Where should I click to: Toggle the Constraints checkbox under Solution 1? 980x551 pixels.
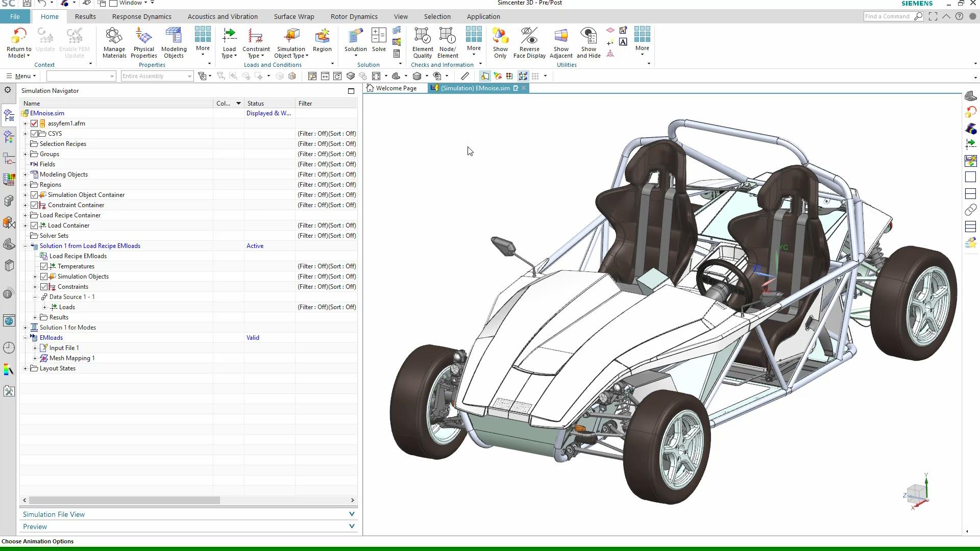(x=44, y=286)
